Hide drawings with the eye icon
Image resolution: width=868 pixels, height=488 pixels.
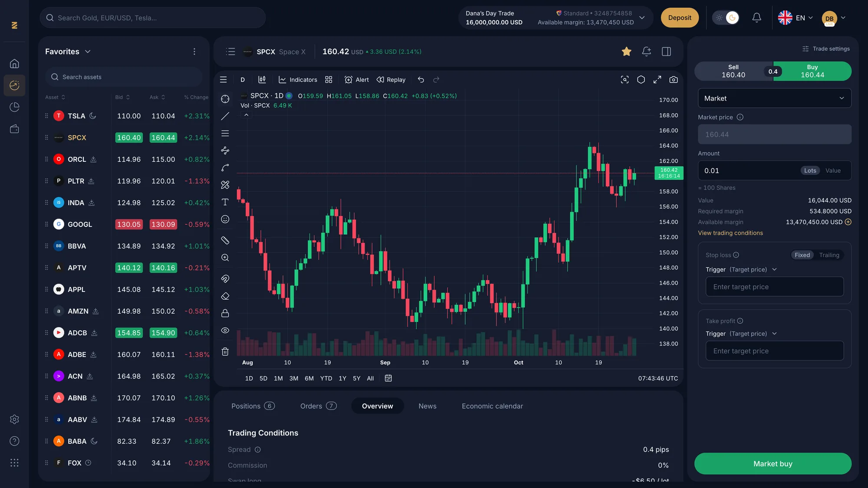[225, 331]
